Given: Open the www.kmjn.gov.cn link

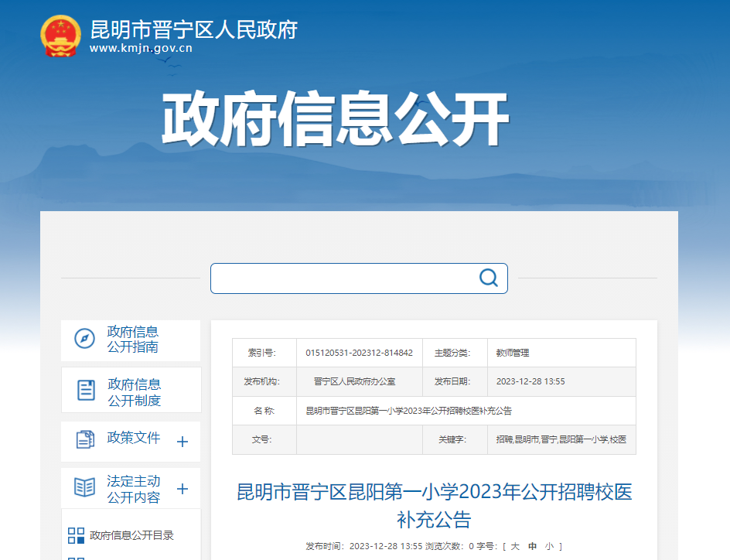Looking at the screenshot, I should coord(141,48).
